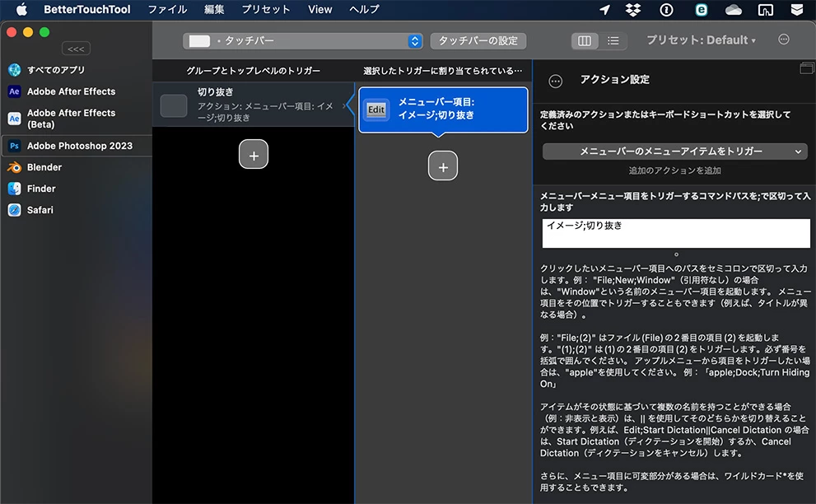816x504 pixels.
Task: Add new trigger with plus button
Action: (254, 155)
